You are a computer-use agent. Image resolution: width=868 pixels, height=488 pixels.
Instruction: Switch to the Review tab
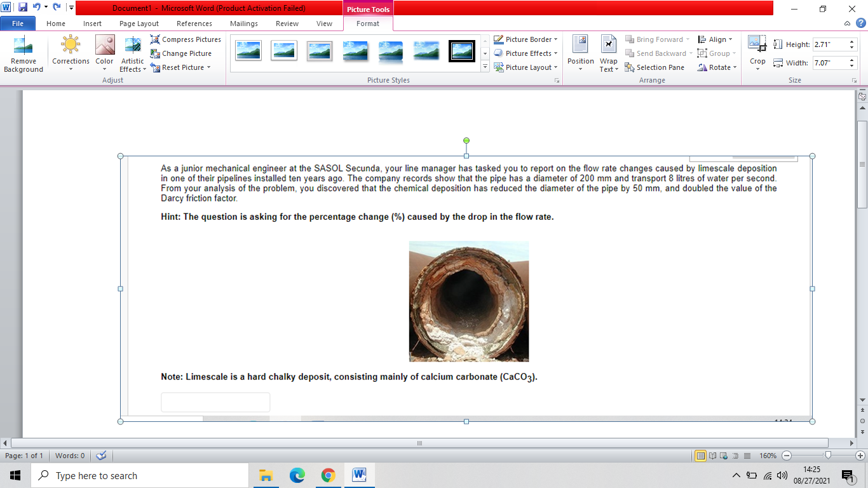coord(287,24)
